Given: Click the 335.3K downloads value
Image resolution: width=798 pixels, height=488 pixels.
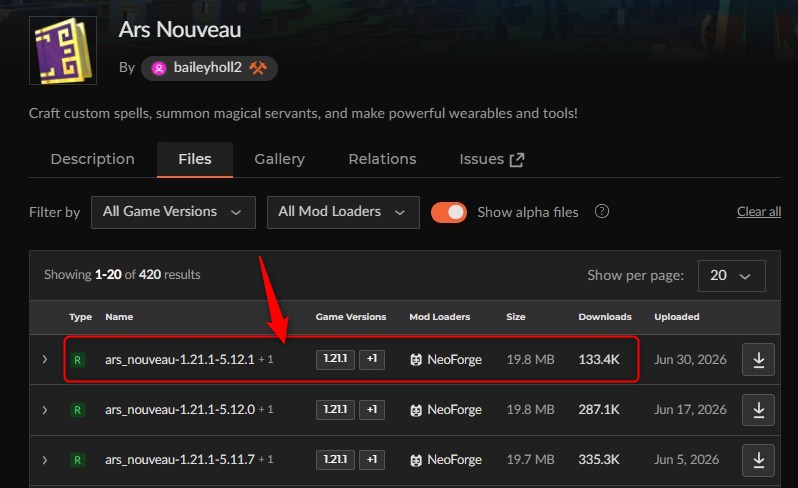Looking at the screenshot, I should click(599, 460).
